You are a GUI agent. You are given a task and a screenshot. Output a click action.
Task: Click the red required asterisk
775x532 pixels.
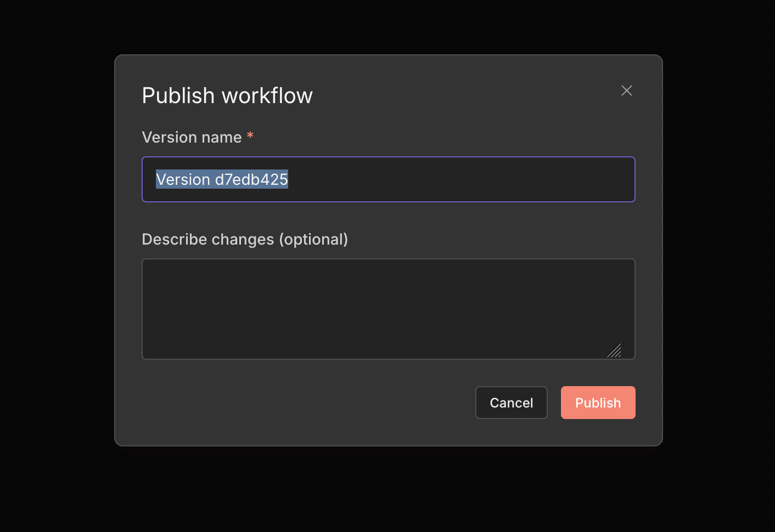[x=250, y=135]
